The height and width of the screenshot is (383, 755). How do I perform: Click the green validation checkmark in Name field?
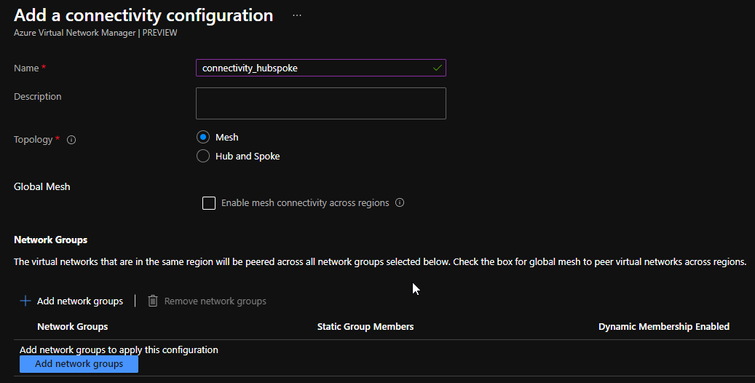pos(437,68)
